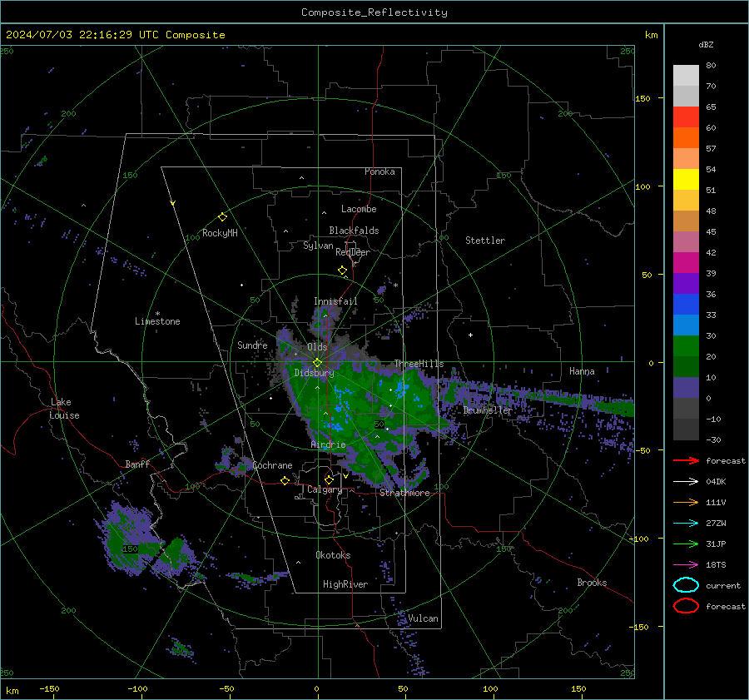This screenshot has height=700, width=749.
Task: Select the purple 36-39 dBZ legend swatch
Action: coord(686,284)
